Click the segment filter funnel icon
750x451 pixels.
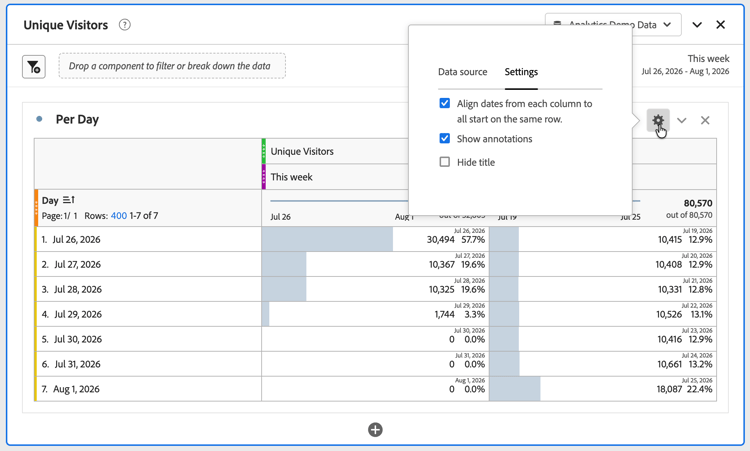click(33, 67)
